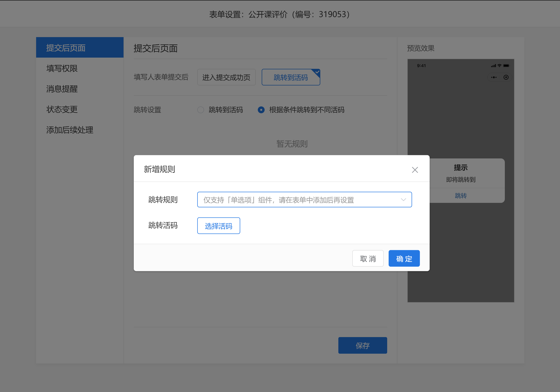Click the mini-program more dots icon
Screen dimensions: 560x392
[x=494, y=77]
